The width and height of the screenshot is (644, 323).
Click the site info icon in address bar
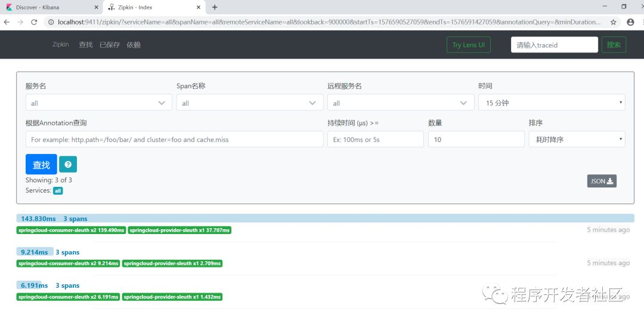(51, 22)
